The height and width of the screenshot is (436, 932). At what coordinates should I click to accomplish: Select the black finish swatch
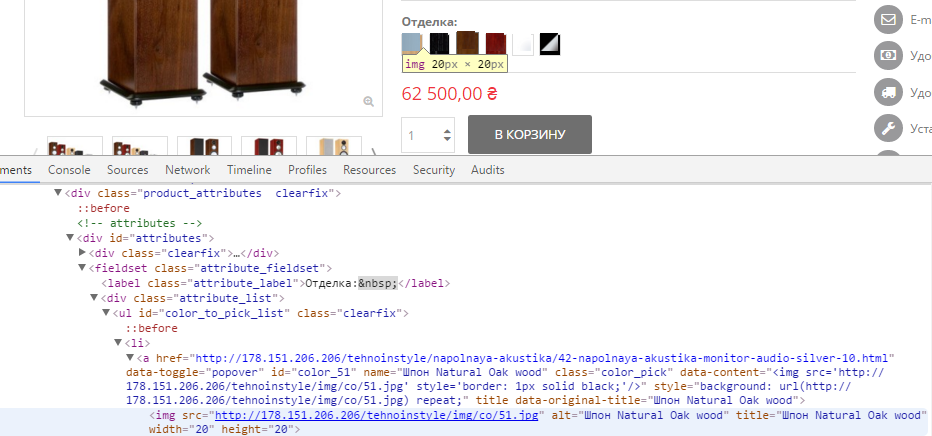click(439, 44)
